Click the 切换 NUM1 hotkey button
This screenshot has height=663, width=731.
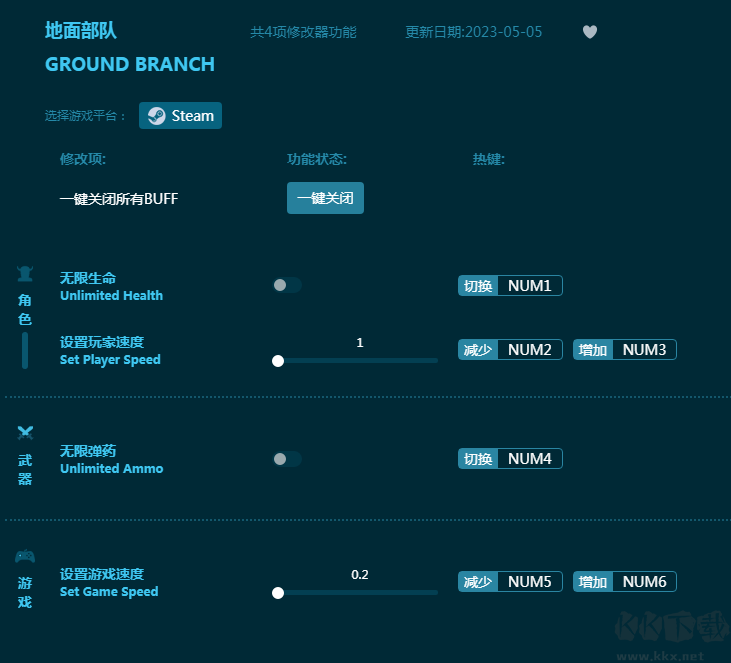click(x=510, y=286)
